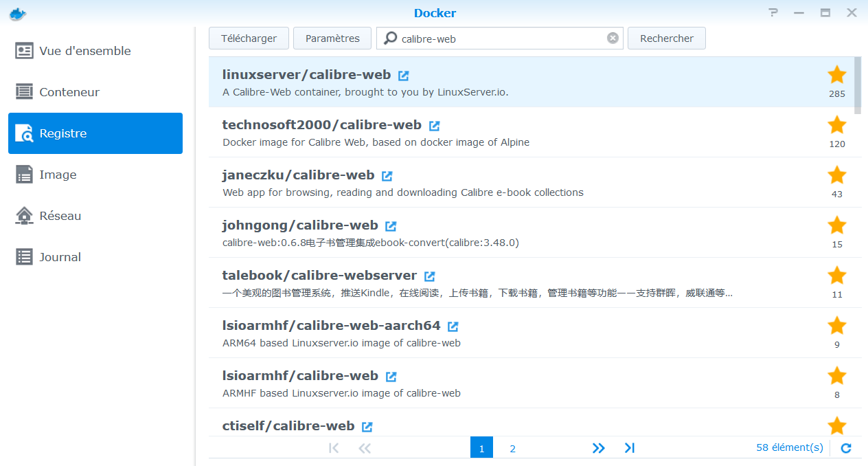Click the star of linuxserver/calibre-web
The height and width of the screenshot is (466, 868).
[x=837, y=74]
